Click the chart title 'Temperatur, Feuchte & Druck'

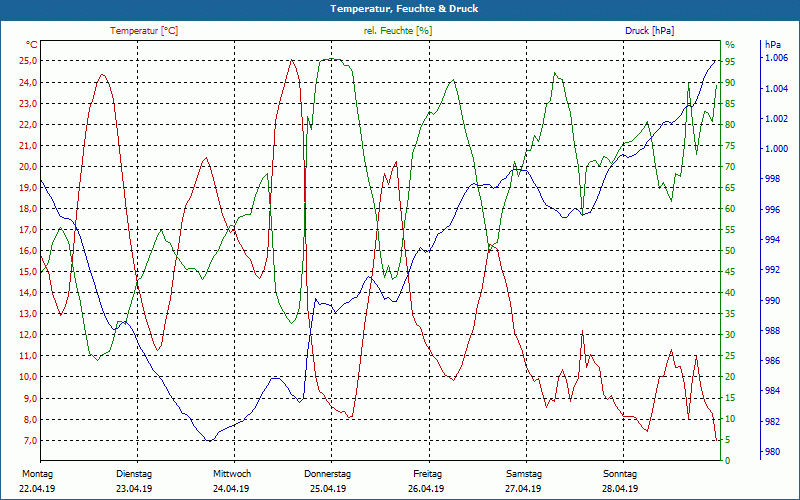[404, 9]
